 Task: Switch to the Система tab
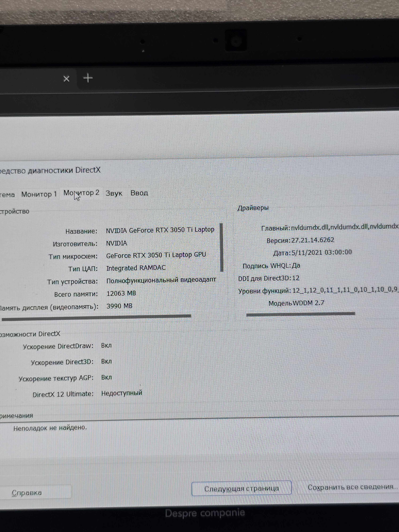(x=7, y=195)
